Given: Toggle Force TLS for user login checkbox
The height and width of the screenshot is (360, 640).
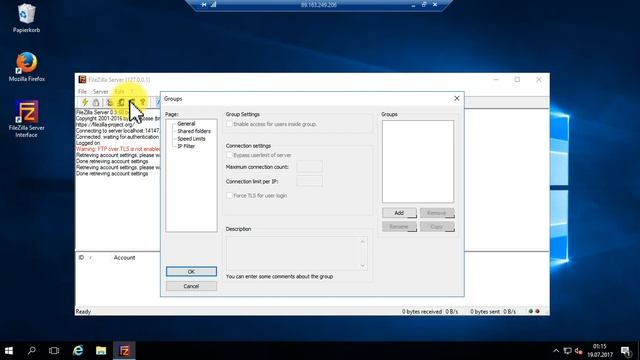Looking at the screenshot, I should point(229,196).
